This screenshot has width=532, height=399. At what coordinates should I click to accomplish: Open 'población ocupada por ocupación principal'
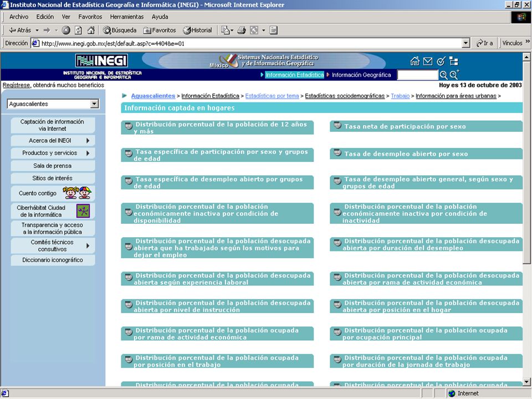coord(426,334)
